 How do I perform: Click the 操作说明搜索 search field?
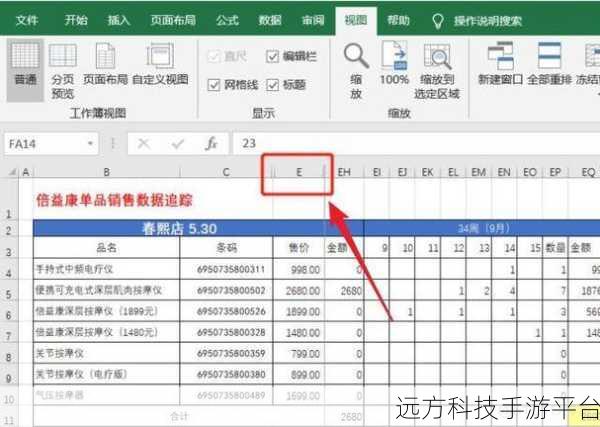(488, 21)
